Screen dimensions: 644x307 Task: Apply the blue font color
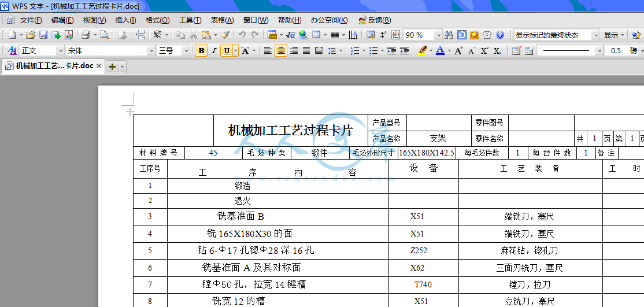point(441,50)
